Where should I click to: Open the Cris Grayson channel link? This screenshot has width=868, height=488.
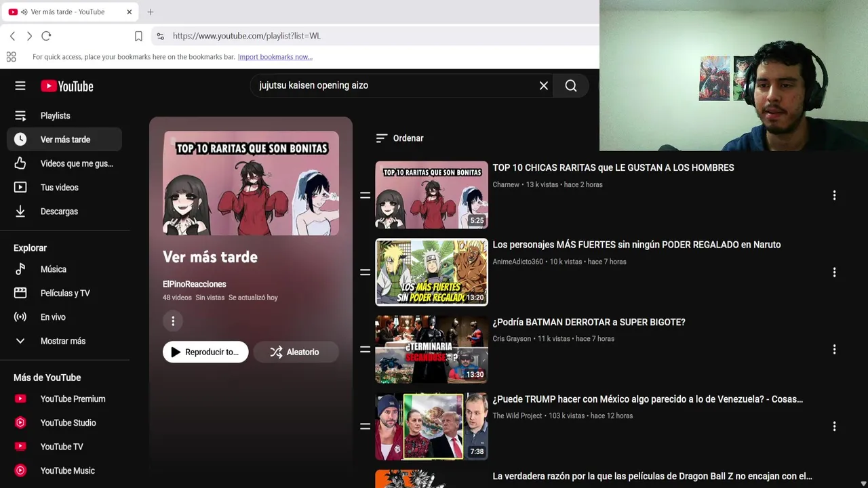pyautogui.click(x=511, y=339)
